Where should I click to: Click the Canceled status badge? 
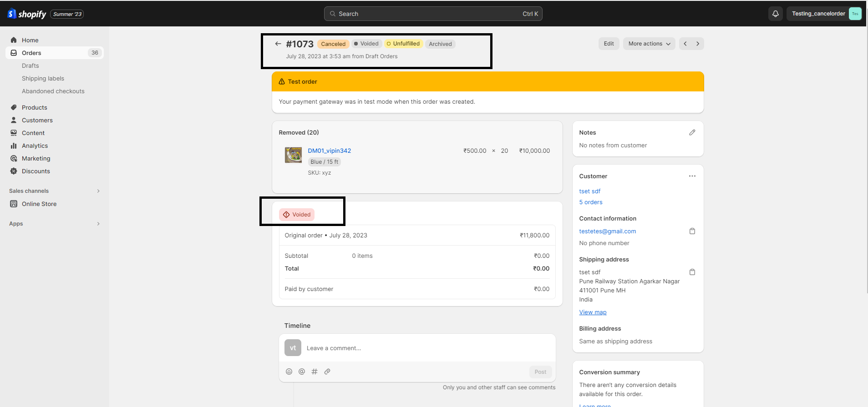[333, 44]
